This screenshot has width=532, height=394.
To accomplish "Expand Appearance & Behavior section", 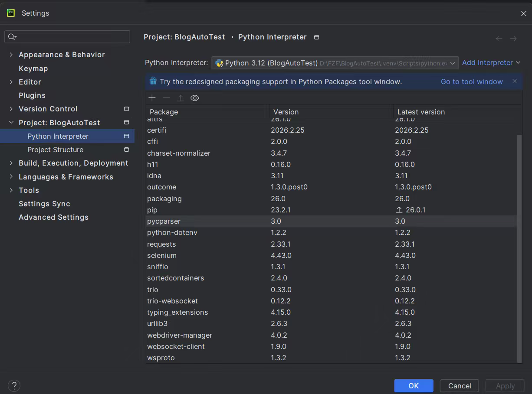I will pos(11,55).
